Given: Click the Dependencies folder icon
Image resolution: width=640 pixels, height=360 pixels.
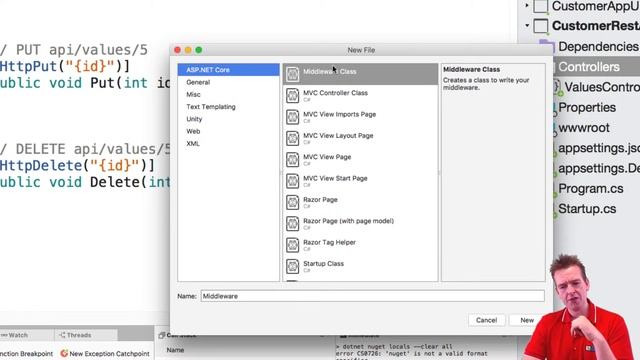Looking at the screenshot, I should coord(547,47).
